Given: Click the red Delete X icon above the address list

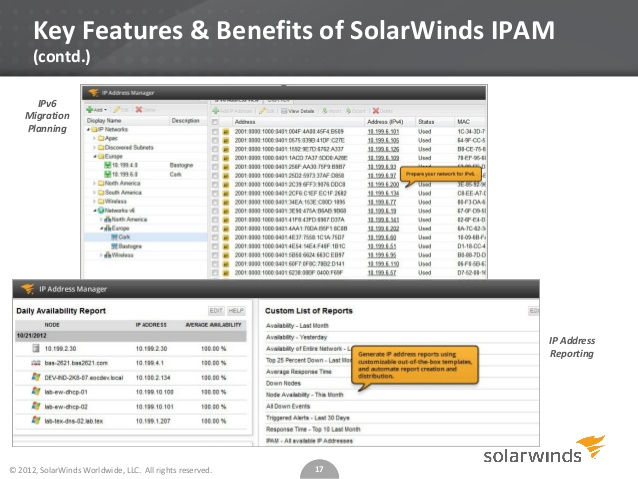Looking at the screenshot, I should (x=376, y=111).
